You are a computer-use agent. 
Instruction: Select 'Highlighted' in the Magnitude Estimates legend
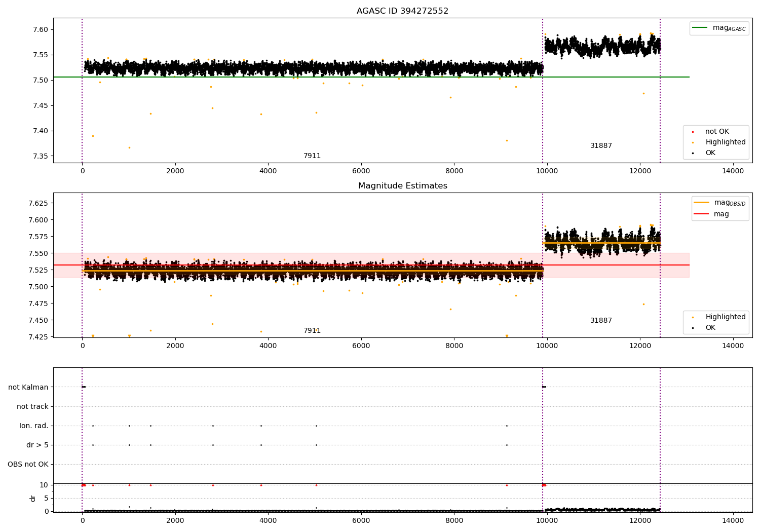point(726,317)
